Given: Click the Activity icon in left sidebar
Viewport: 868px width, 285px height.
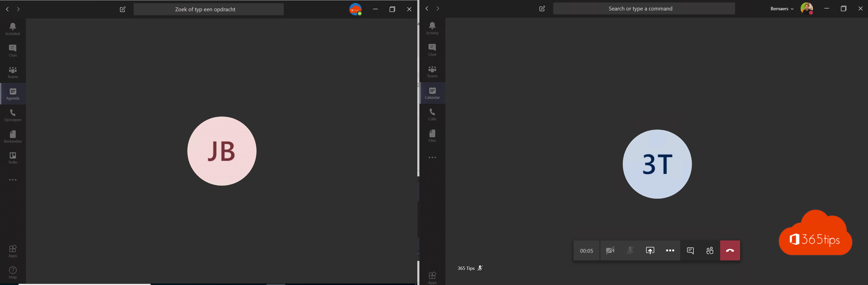Looking at the screenshot, I should [x=12, y=29].
